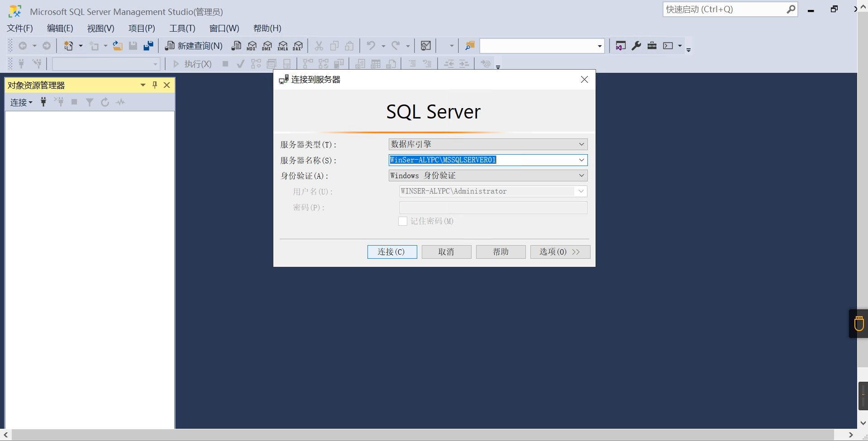This screenshot has width=868, height=441.
Task: Open the 文件(F) menu
Action: (20, 28)
